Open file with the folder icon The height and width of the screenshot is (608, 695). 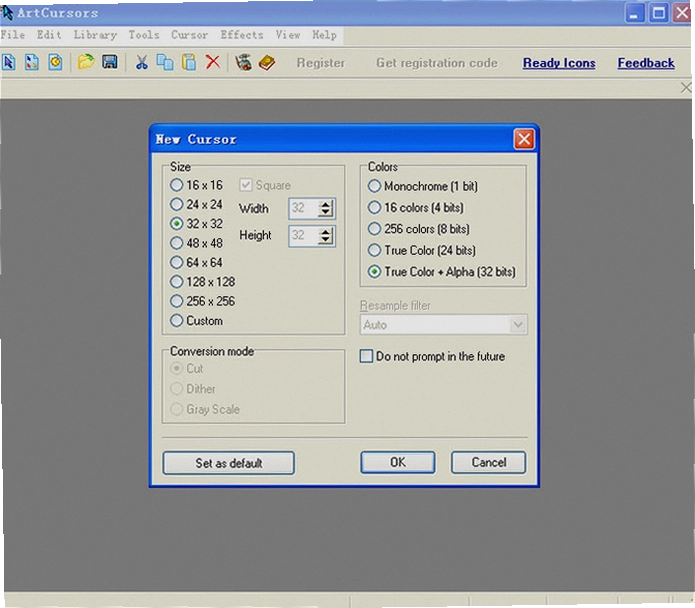click(86, 62)
